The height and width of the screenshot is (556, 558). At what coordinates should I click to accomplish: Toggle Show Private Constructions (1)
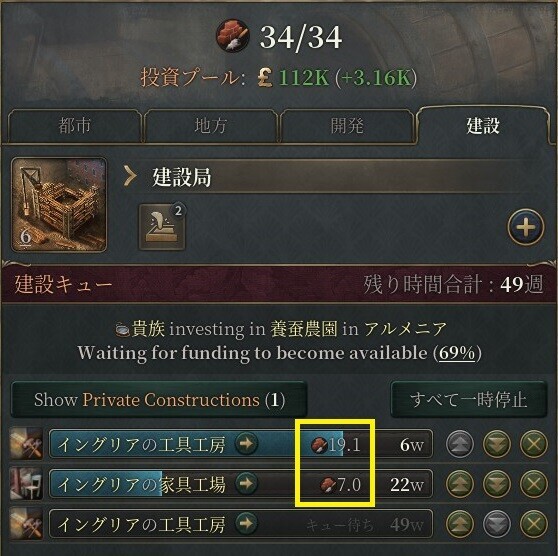(159, 400)
